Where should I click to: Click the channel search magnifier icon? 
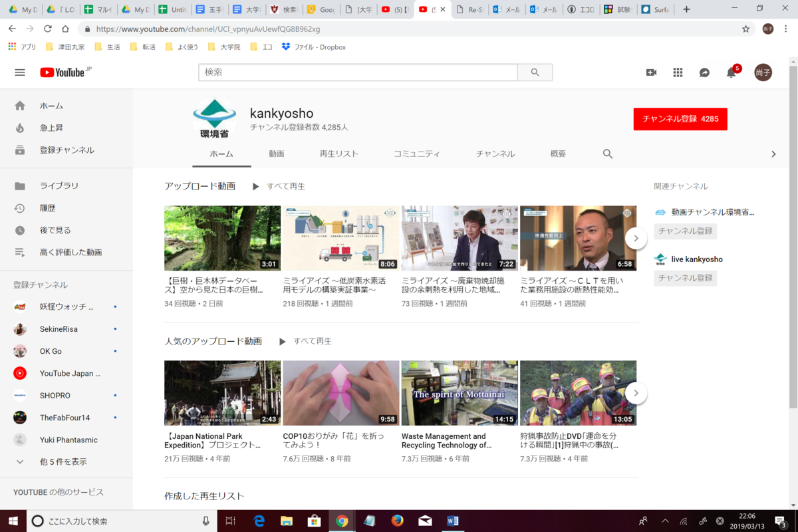(608, 154)
